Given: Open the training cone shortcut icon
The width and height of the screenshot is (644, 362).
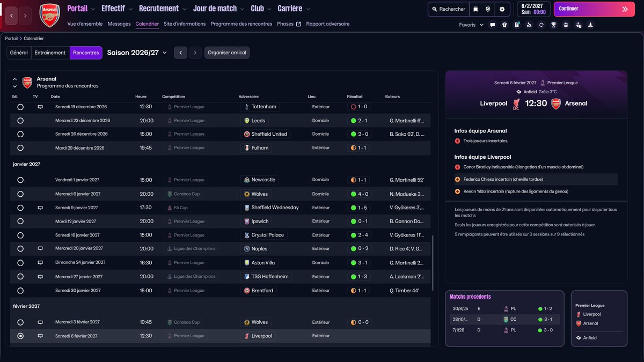Looking at the screenshot, I should pos(590,25).
